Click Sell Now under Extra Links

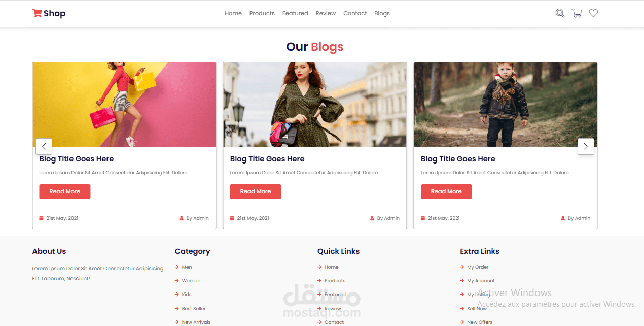[x=474, y=309]
